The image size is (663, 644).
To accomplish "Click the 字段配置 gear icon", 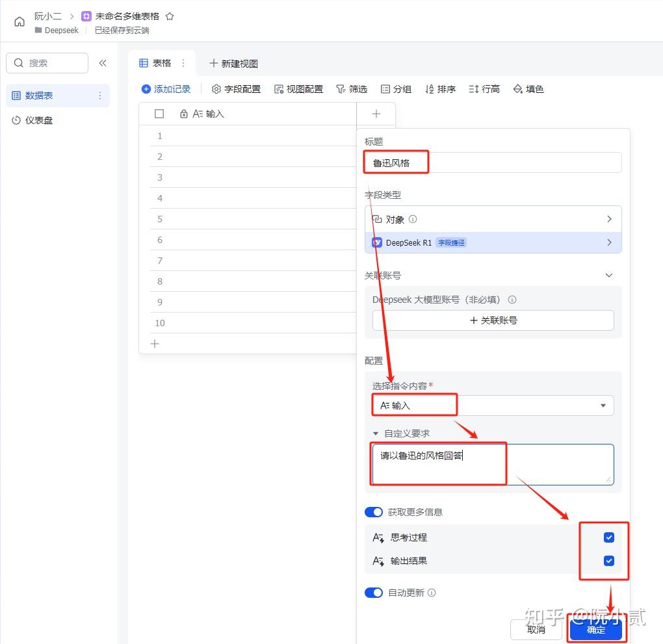I will pyautogui.click(x=216, y=89).
